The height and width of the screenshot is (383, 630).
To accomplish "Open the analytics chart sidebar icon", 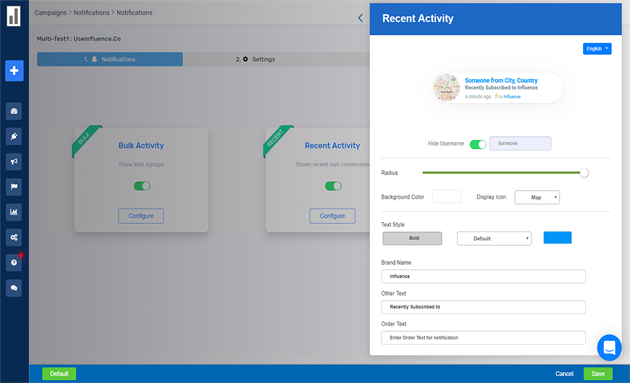I will click(x=14, y=212).
